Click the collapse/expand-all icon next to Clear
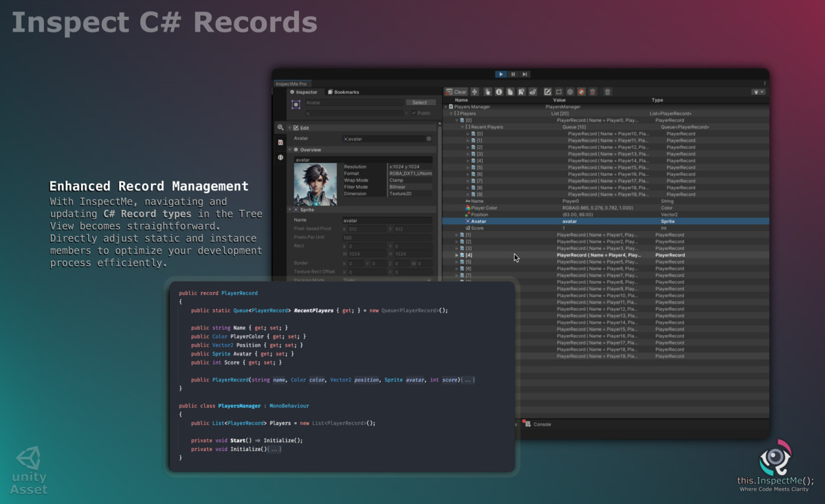 click(474, 91)
